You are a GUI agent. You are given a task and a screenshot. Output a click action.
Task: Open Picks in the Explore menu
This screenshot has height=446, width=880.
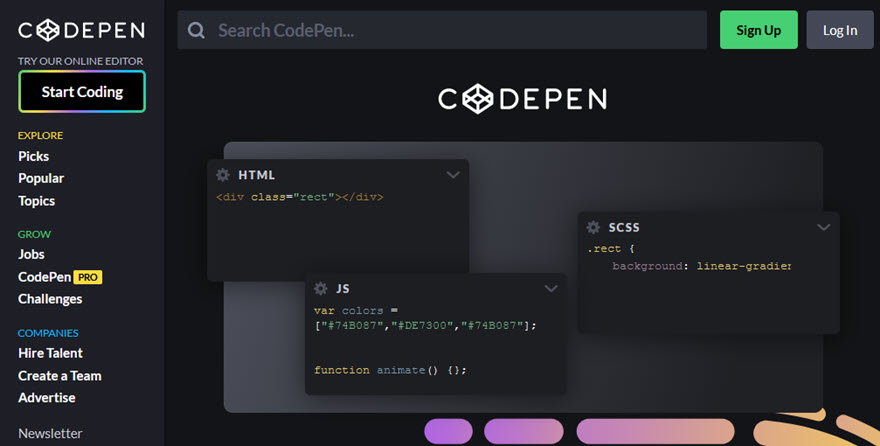(34, 157)
